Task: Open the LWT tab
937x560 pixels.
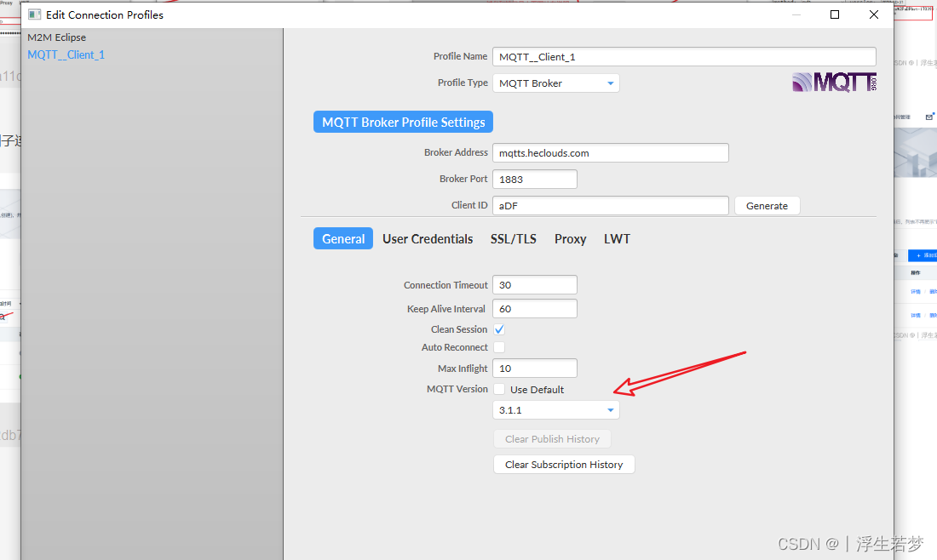Action: (x=617, y=239)
